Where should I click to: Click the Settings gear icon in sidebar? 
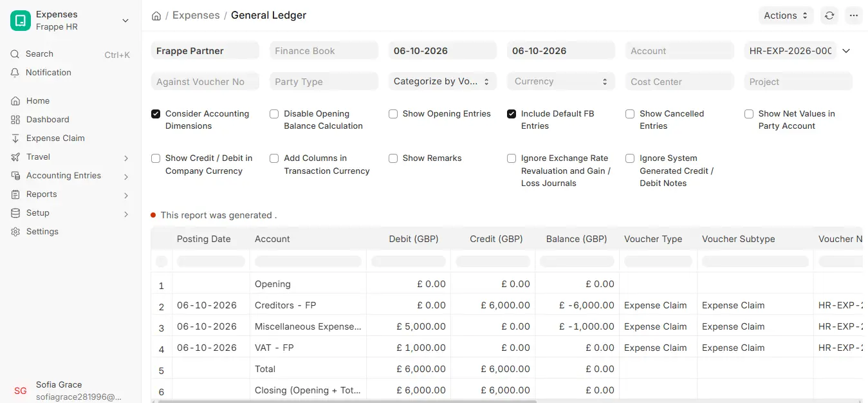point(15,232)
